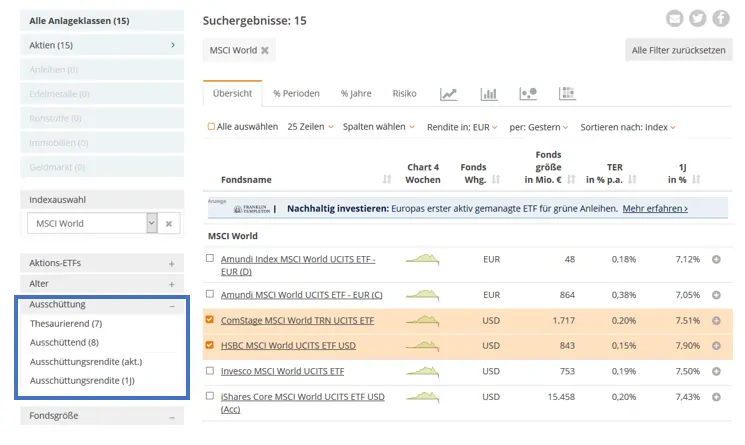View 4-week chart of Amundi Index MSCI World
745x445 pixels.
(x=422, y=259)
